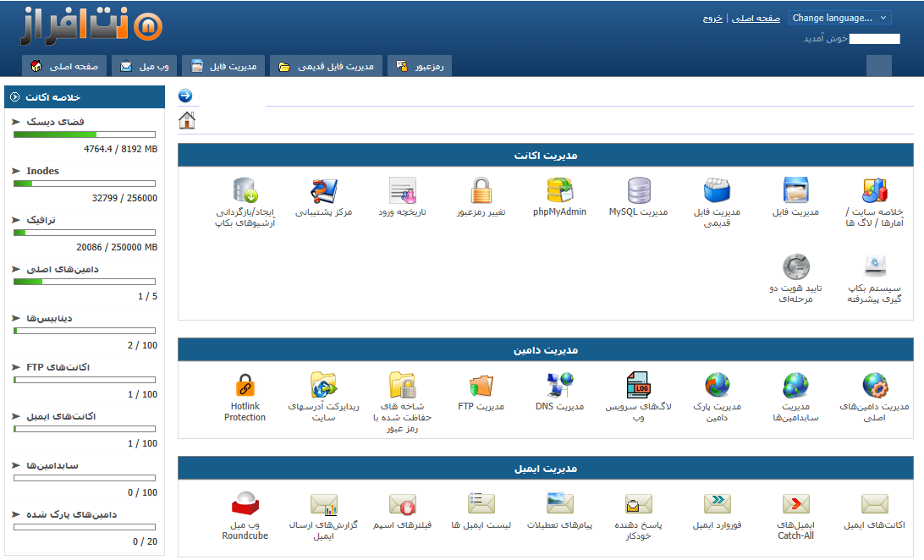Click the home breadcrumb house icon
This screenshot has width=924, height=560.
tap(187, 120)
